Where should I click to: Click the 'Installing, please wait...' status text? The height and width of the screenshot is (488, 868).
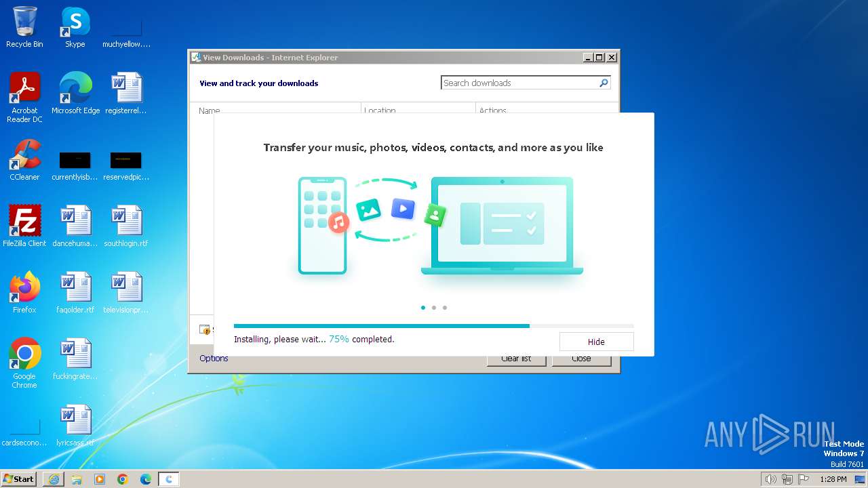coord(280,340)
